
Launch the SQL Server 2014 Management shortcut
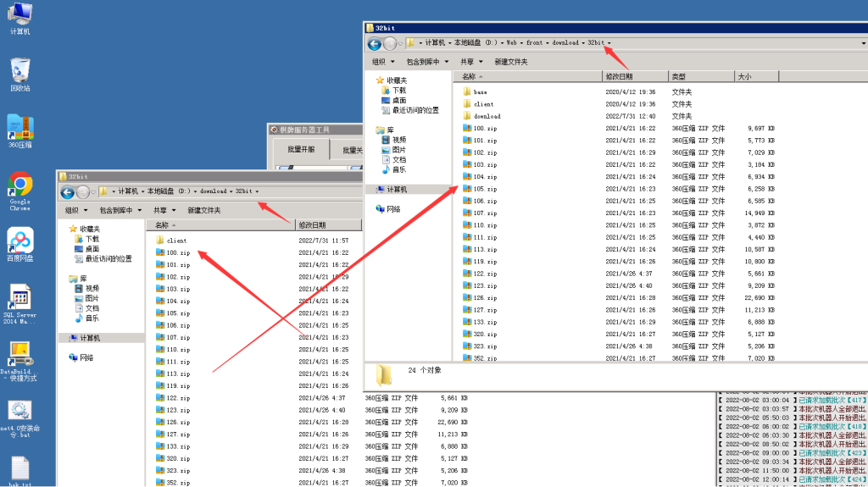point(20,299)
